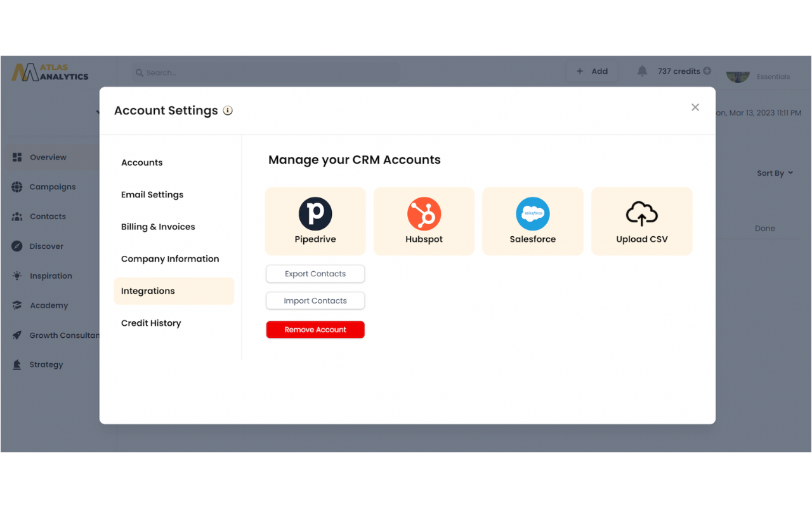Click the 737 credits text
Image resolution: width=812 pixels, height=508 pixels.
tap(679, 71)
